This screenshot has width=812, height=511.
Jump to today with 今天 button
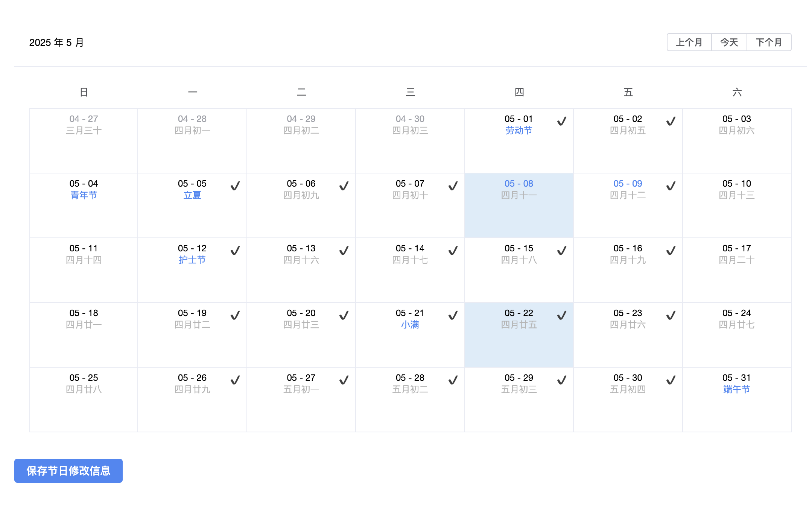coord(729,43)
